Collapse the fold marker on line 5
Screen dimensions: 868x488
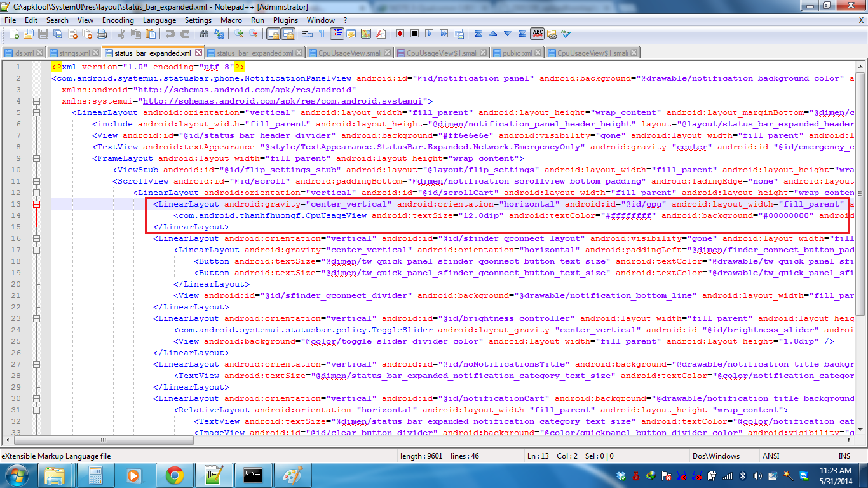point(36,113)
